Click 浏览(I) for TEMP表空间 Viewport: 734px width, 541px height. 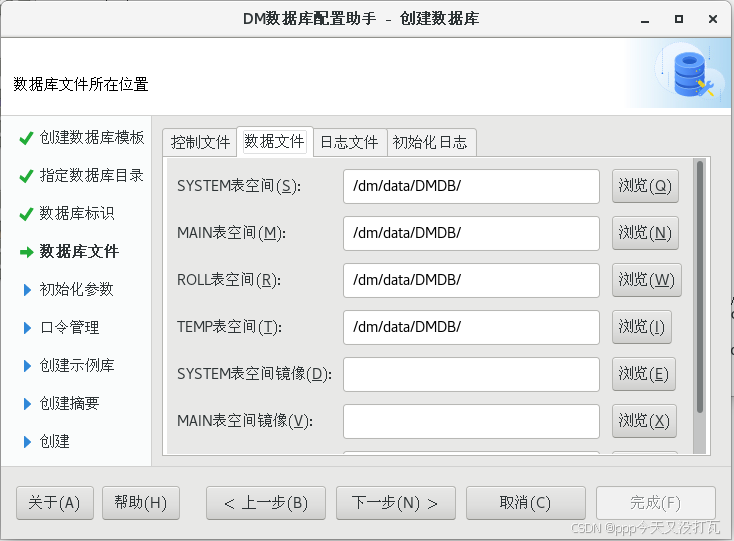click(642, 327)
